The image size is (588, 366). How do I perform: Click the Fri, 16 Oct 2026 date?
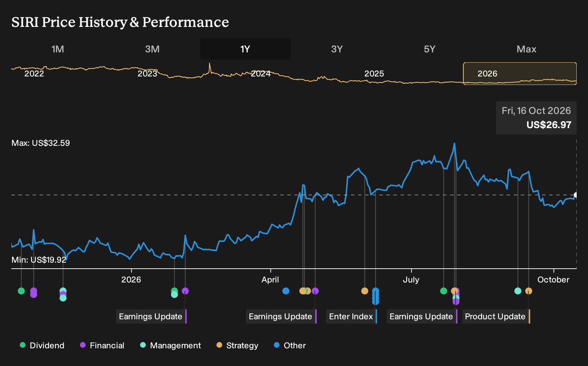(x=536, y=111)
